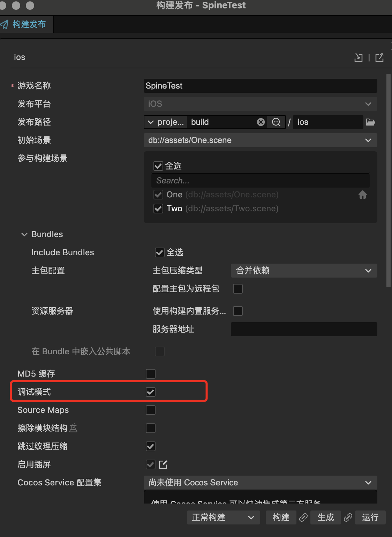Enable MD5 缓存 checkbox
The height and width of the screenshot is (537, 392).
[x=151, y=374]
